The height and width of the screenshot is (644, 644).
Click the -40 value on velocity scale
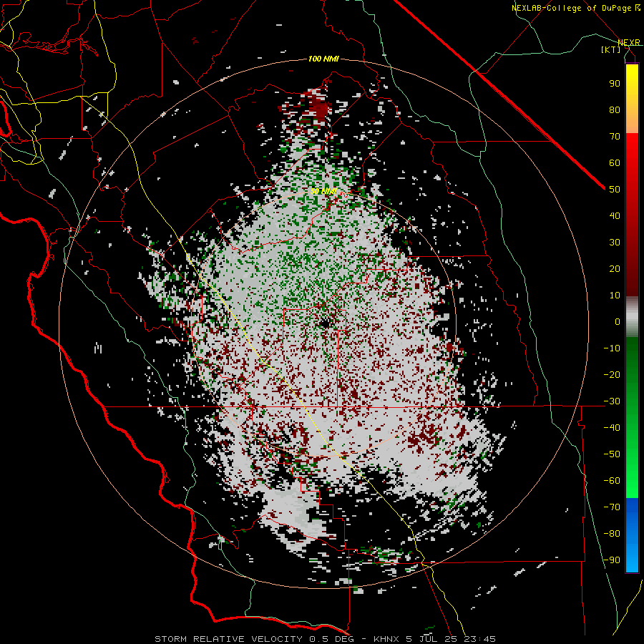tap(612, 428)
